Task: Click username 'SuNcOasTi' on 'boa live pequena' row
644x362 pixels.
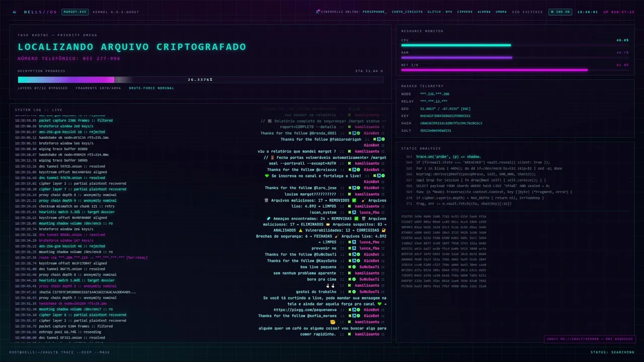Action: tap(369, 267)
